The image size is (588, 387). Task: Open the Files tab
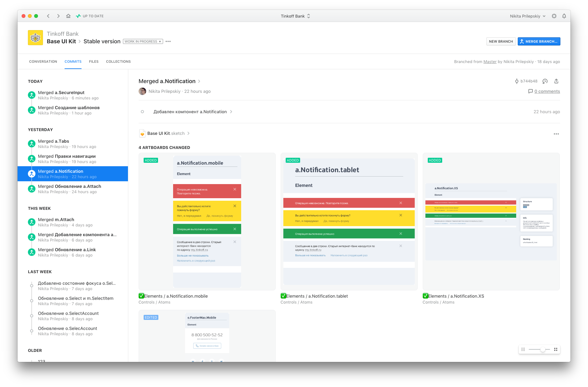[x=94, y=61]
